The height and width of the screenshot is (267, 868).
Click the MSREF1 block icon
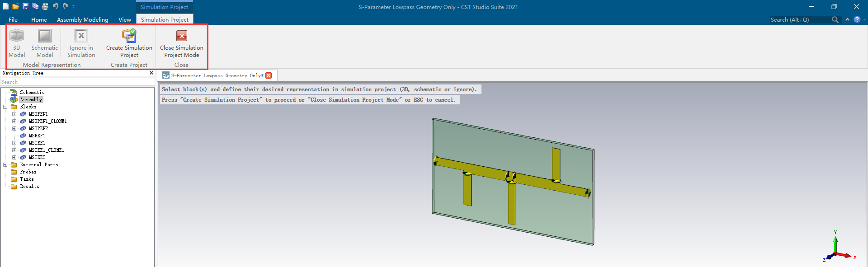[23, 136]
